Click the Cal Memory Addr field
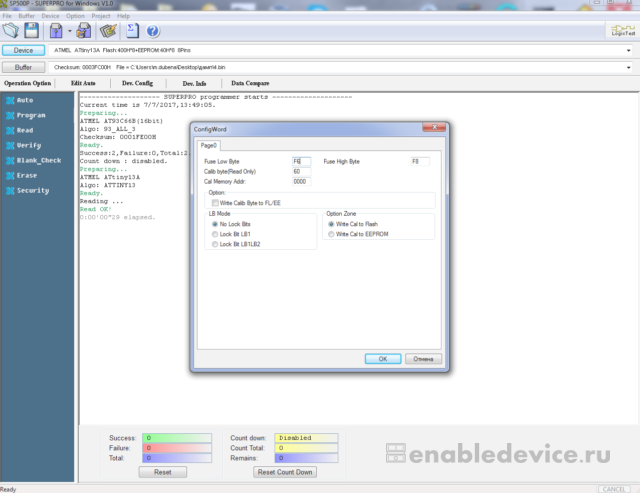Viewport: 640px width, 493px height. click(x=301, y=182)
